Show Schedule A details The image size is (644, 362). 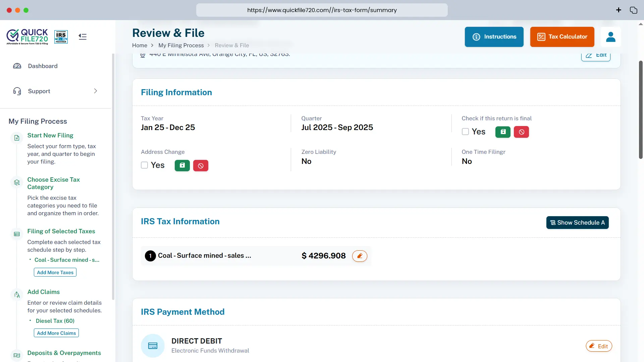pyautogui.click(x=577, y=223)
